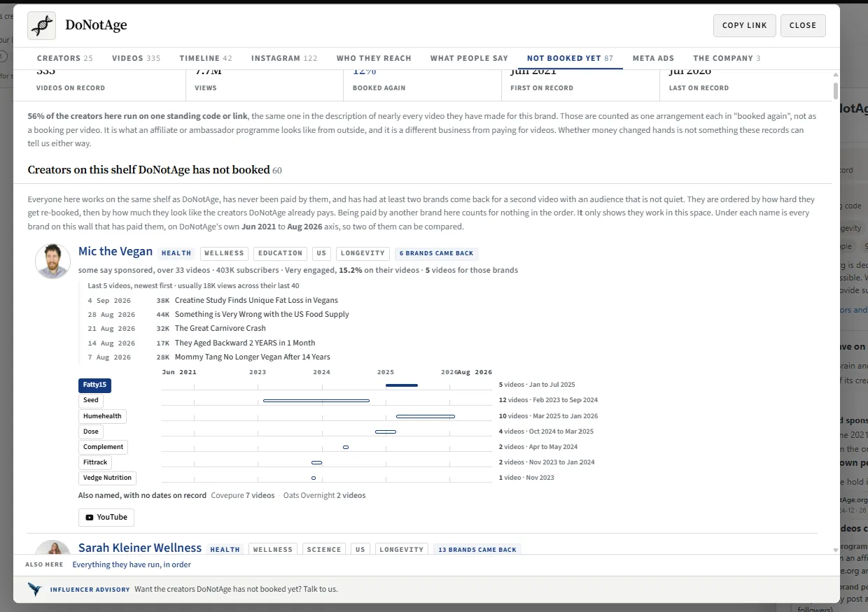Switch to the Videos tab

click(x=136, y=58)
